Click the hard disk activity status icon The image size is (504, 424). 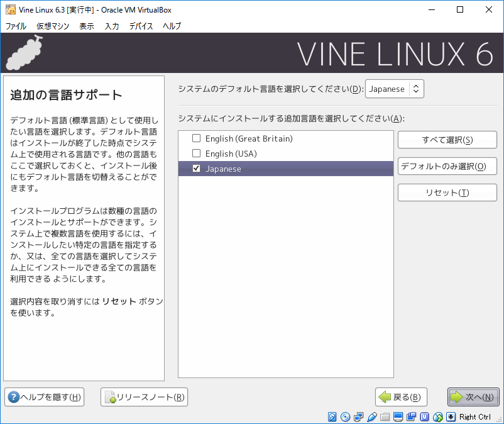click(332, 417)
